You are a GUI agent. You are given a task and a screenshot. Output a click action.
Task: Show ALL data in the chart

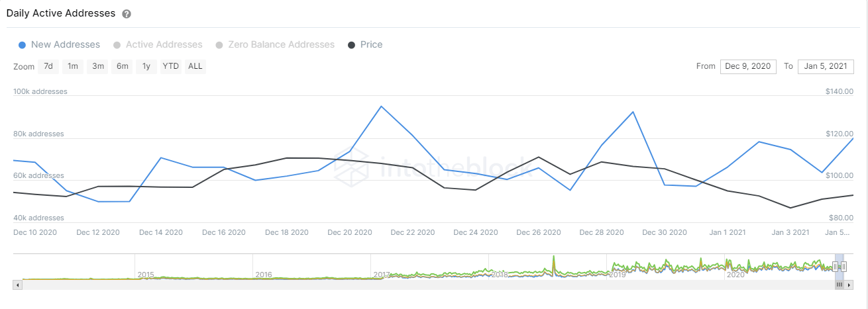pos(195,66)
